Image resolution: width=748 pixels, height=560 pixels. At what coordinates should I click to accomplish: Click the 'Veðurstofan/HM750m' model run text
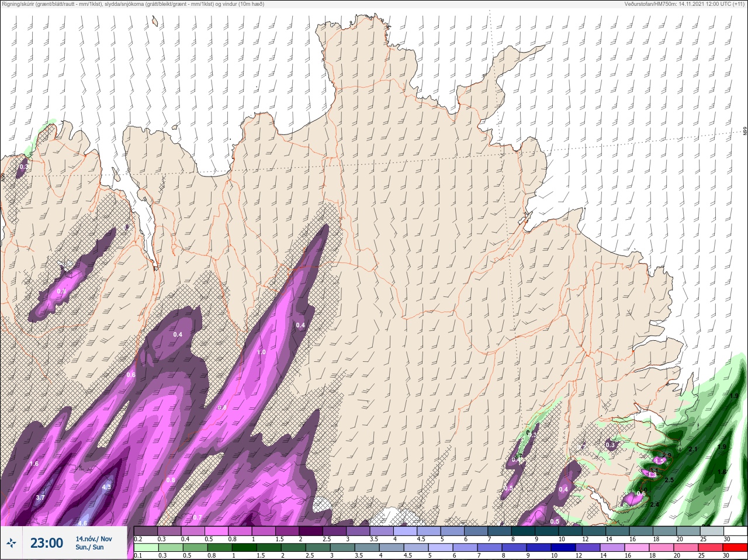(x=685, y=4)
